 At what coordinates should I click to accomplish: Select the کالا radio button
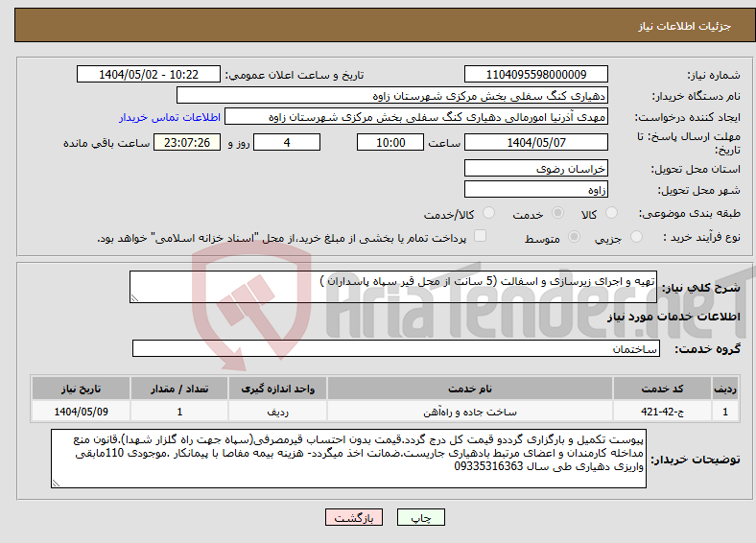611,213
